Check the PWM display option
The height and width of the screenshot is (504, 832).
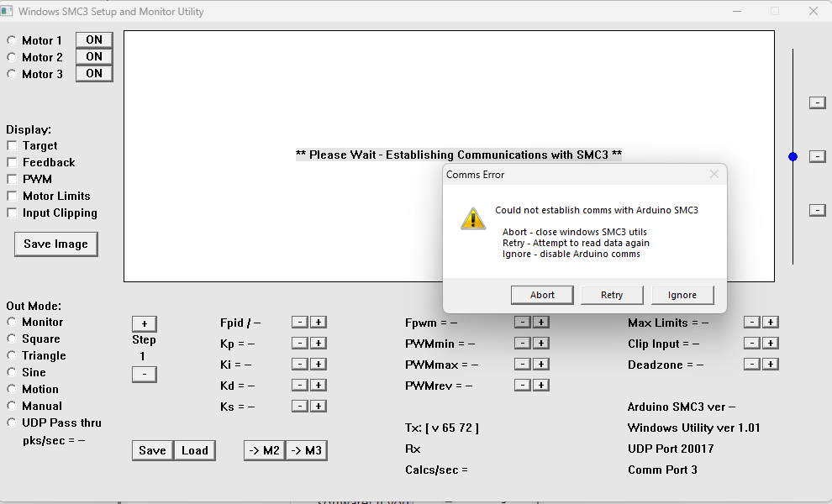pos(13,179)
